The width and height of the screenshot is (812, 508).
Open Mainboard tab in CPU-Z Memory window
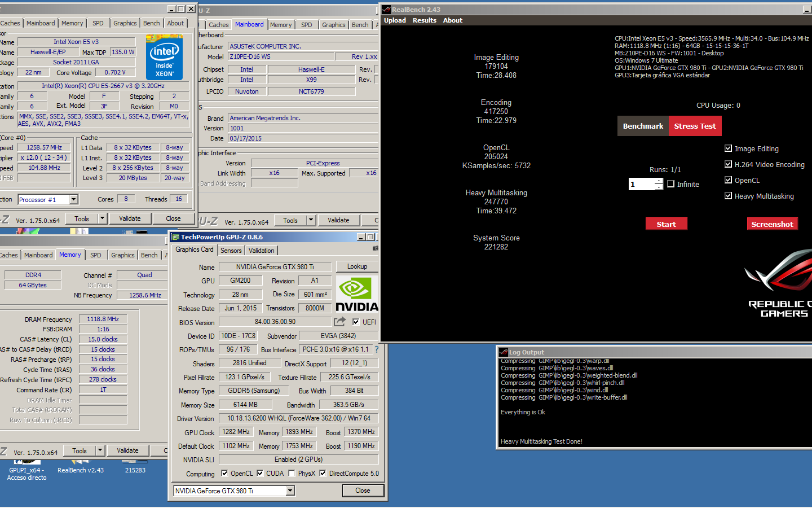[38, 255]
